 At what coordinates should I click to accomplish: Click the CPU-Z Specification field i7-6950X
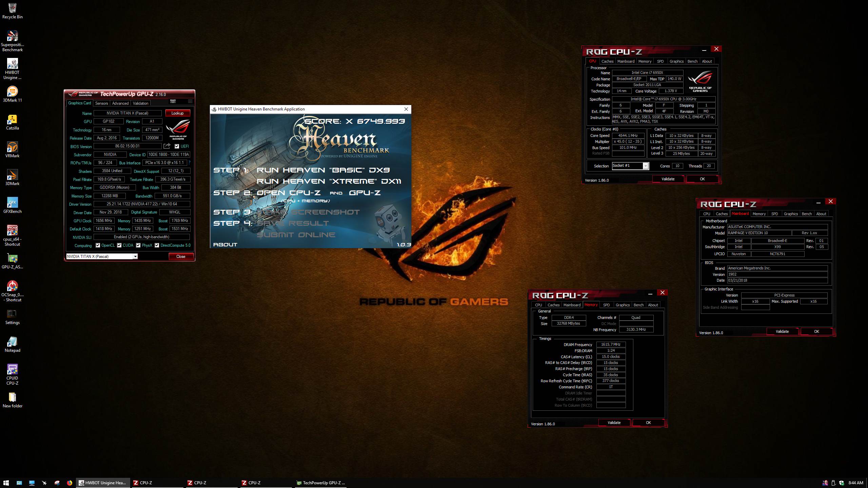pos(664,99)
